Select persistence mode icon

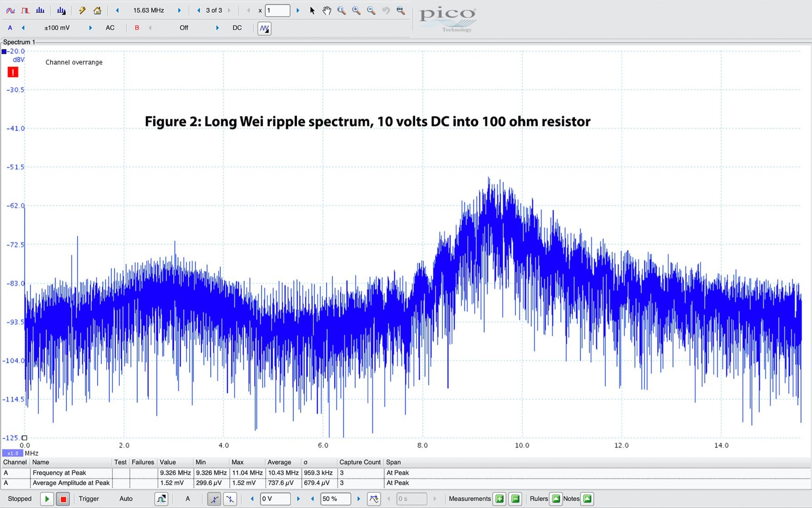pyautogui.click(x=25, y=10)
